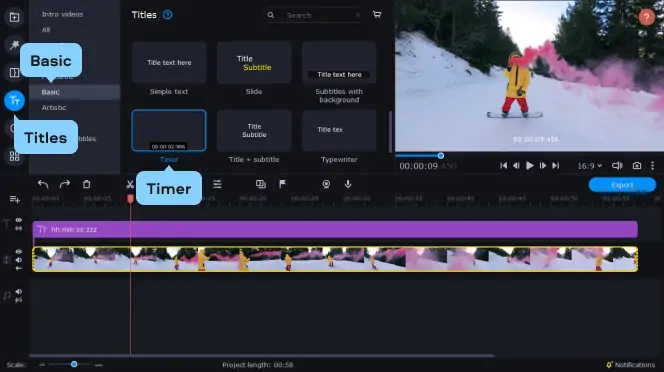This screenshot has width=664, height=372.
Task: Click the cut scissors tool
Action: (x=130, y=184)
